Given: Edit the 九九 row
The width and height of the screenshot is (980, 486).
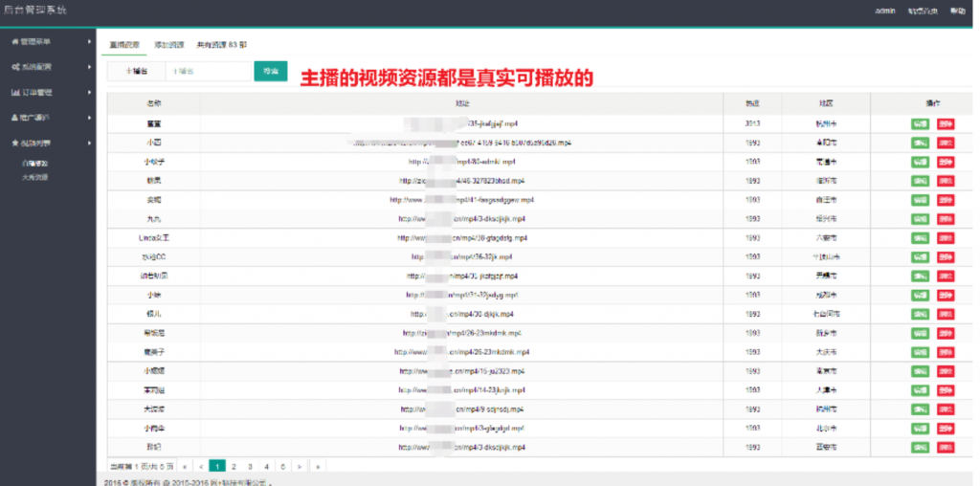Looking at the screenshot, I should pyautogui.click(x=920, y=219).
